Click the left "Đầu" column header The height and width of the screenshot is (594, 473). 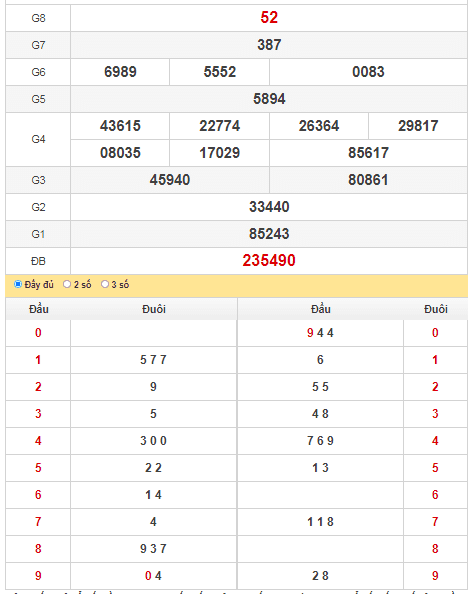pos(39,309)
